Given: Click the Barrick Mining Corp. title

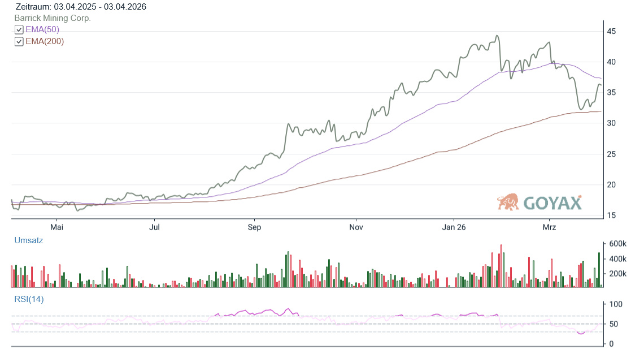Looking at the screenshot, I should 52,18.
